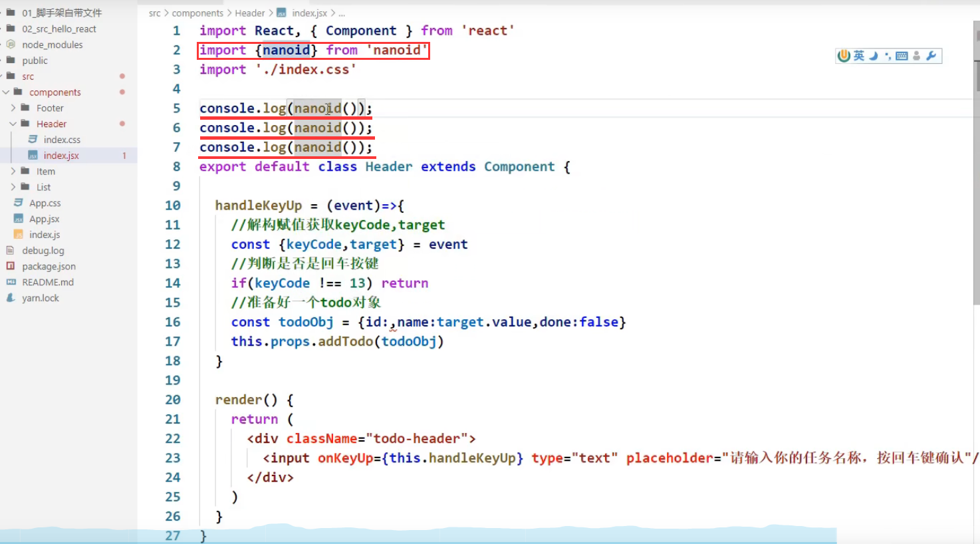Click the person account icon on input toolbar
980x544 pixels.
tap(916, 56)
